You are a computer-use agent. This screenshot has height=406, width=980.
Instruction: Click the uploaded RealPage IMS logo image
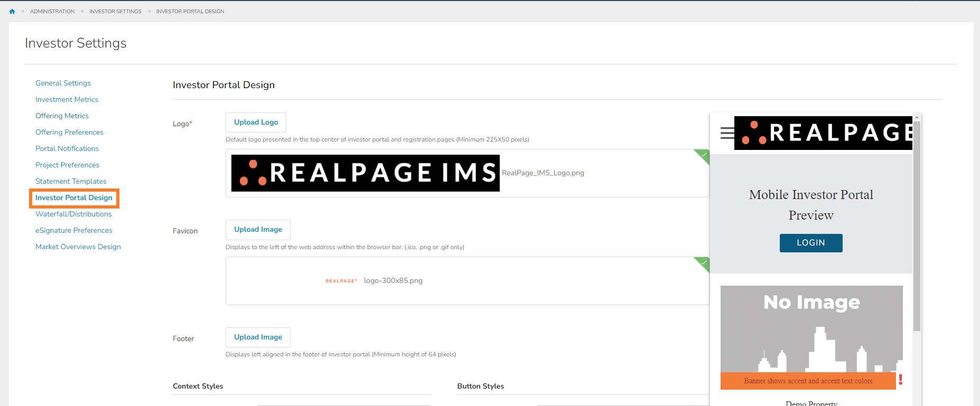pos(365,173)
